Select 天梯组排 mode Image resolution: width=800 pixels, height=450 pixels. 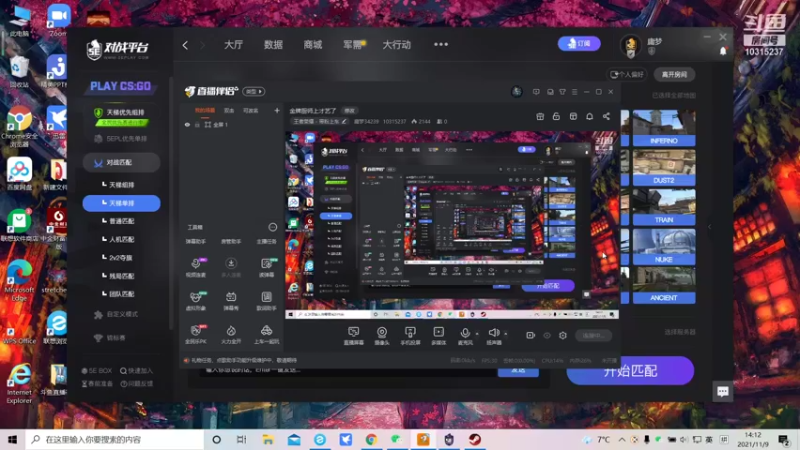pyautogui.click(x=121, y=185)
